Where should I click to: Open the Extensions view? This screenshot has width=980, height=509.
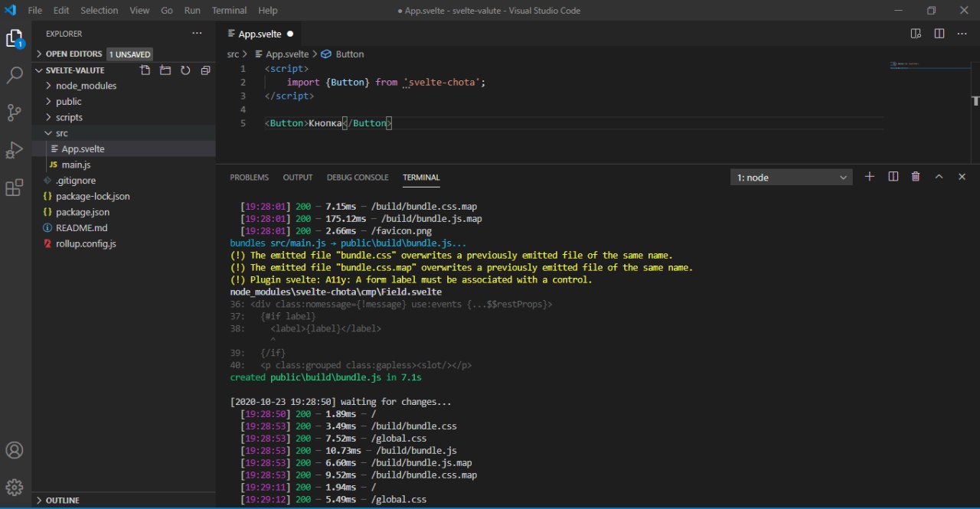tap(15, 188)
